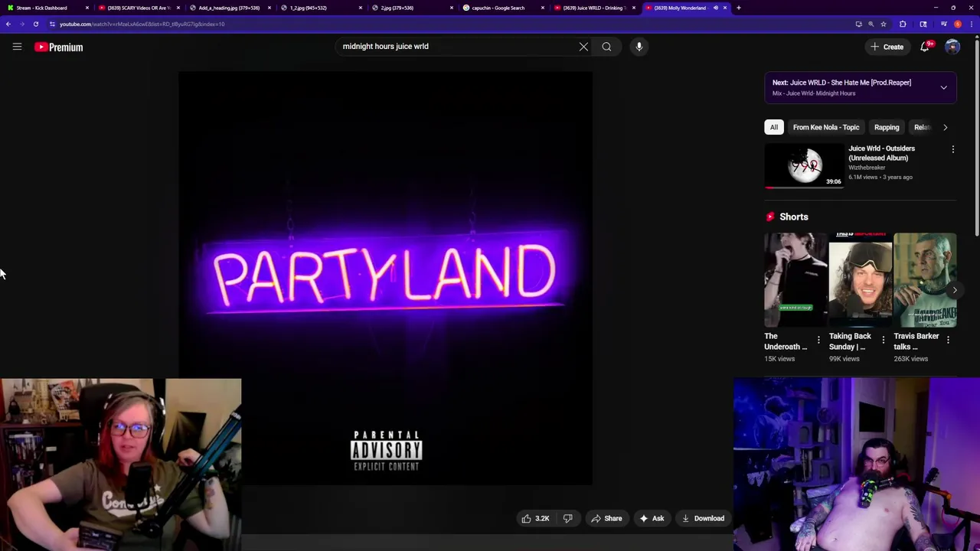Click the youtube.com address bar URL
The height and width of the screenshot is (551, 980).
pos(142,24)
